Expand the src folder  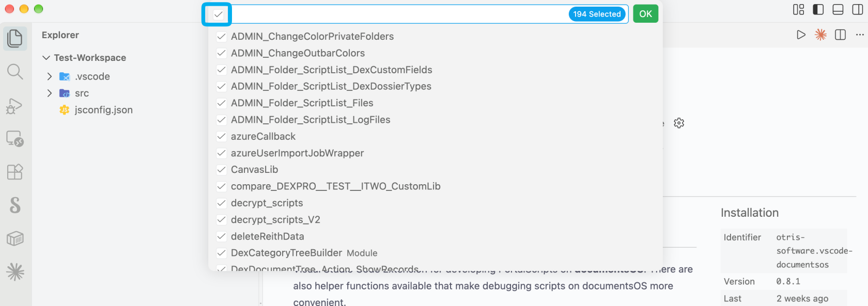50,93
